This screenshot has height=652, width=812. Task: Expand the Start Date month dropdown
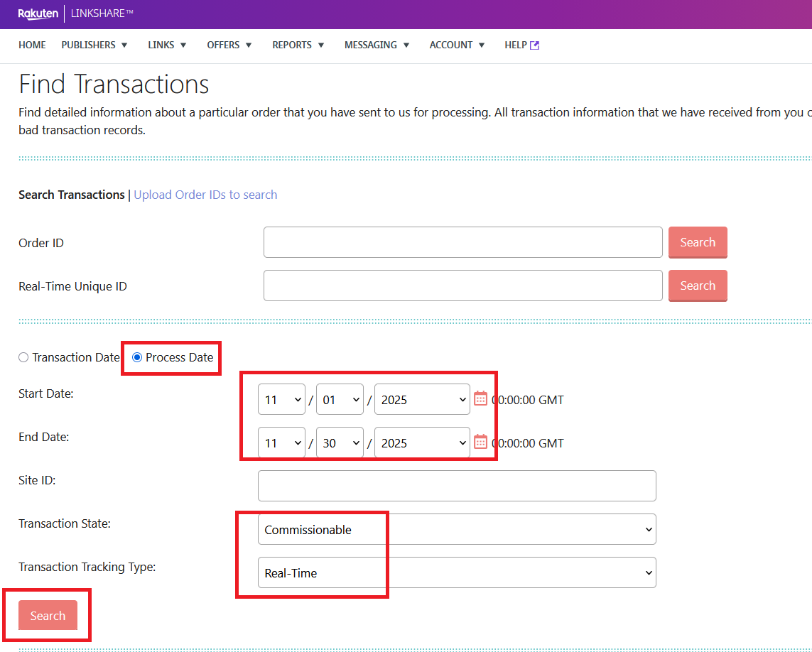point(281,400)
